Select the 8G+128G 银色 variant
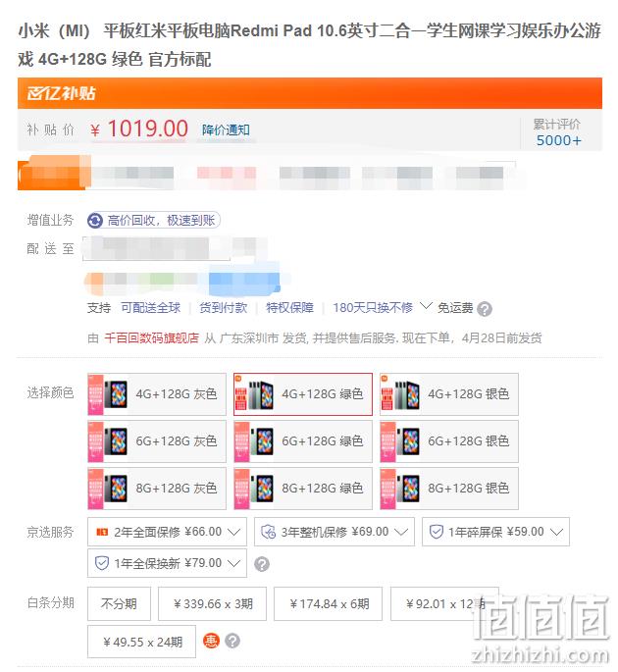Viewport: 618px width, 672px height. coord(449,489)
